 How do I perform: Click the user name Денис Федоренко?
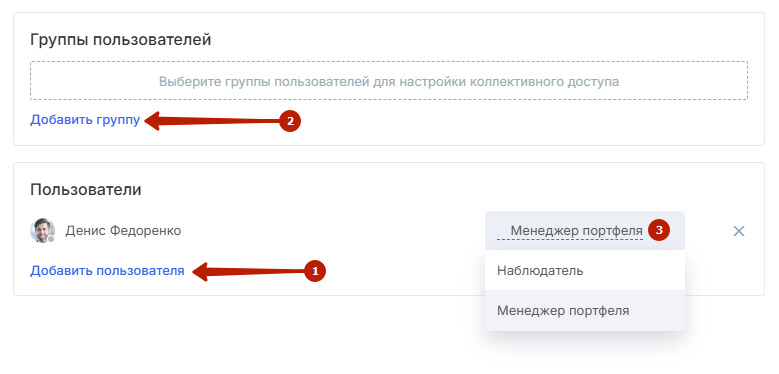(123, 231)
